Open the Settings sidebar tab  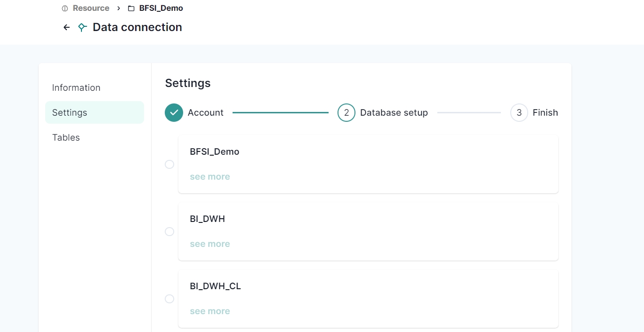tap(70, 113)
